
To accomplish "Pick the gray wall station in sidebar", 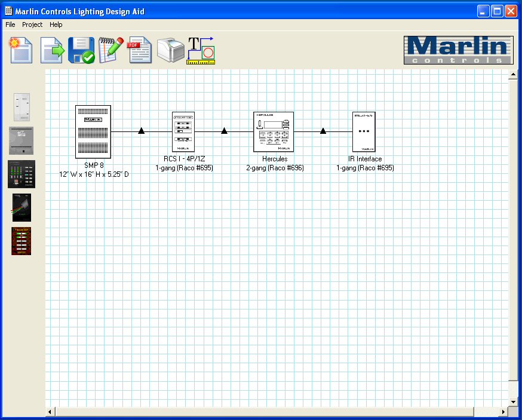I will coord(21,140).
